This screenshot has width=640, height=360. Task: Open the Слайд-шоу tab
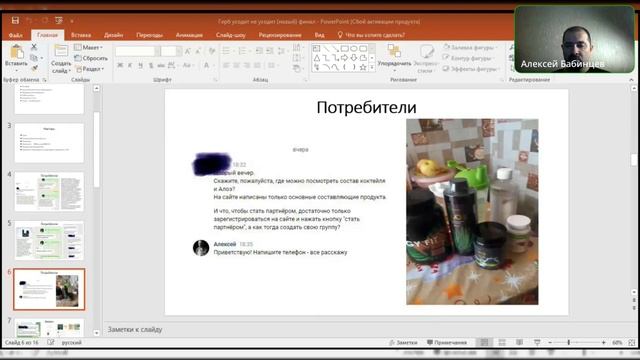point(231,35)
